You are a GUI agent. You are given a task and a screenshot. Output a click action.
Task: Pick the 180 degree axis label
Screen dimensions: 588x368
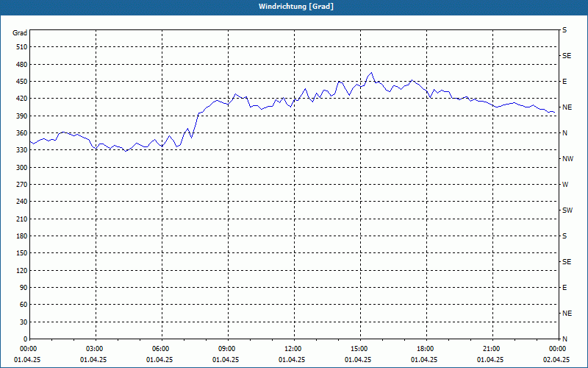pos(22,236)
